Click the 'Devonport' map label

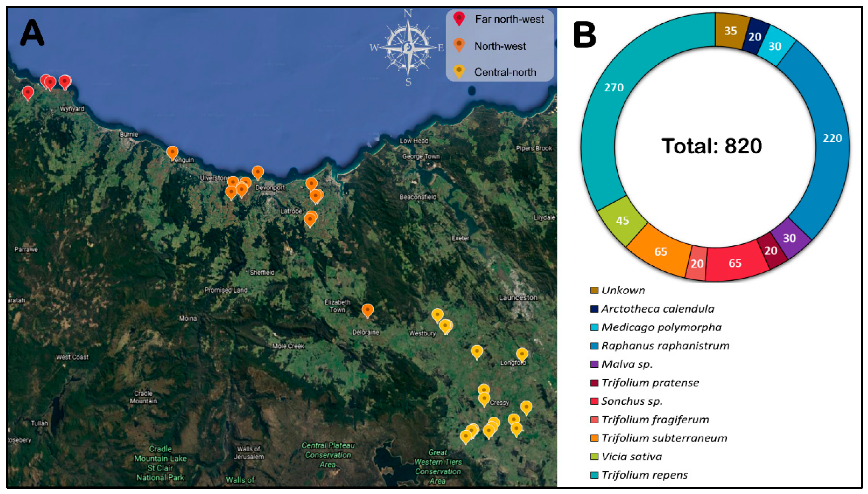tap(270, 187)
